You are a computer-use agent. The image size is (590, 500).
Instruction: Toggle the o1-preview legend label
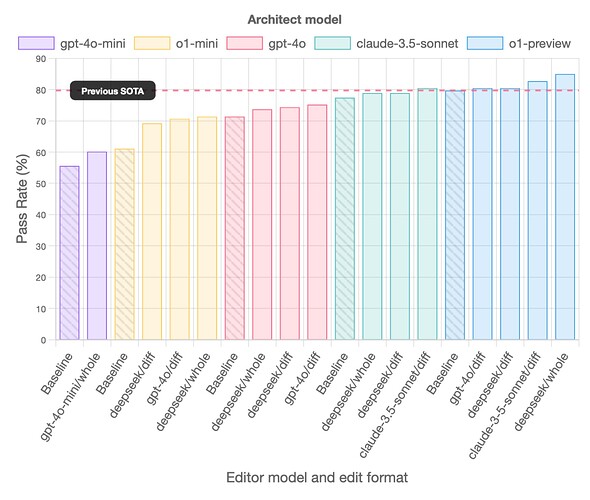(x=540, y=44)
